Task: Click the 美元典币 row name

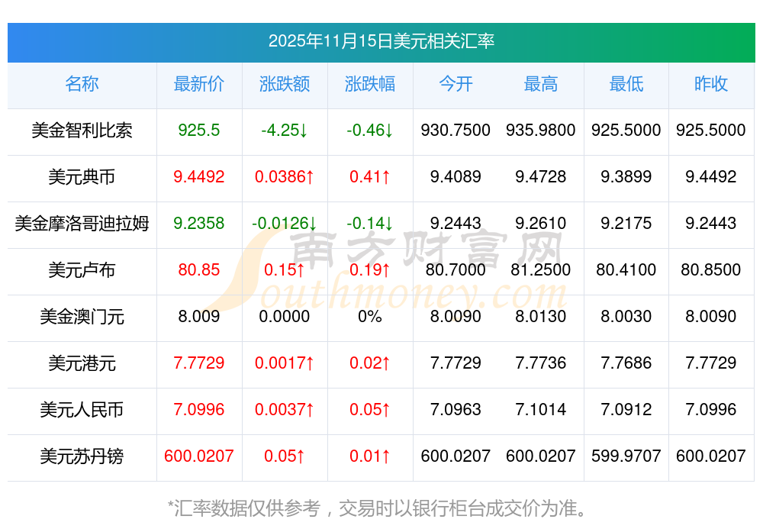Action: (82, 177)
